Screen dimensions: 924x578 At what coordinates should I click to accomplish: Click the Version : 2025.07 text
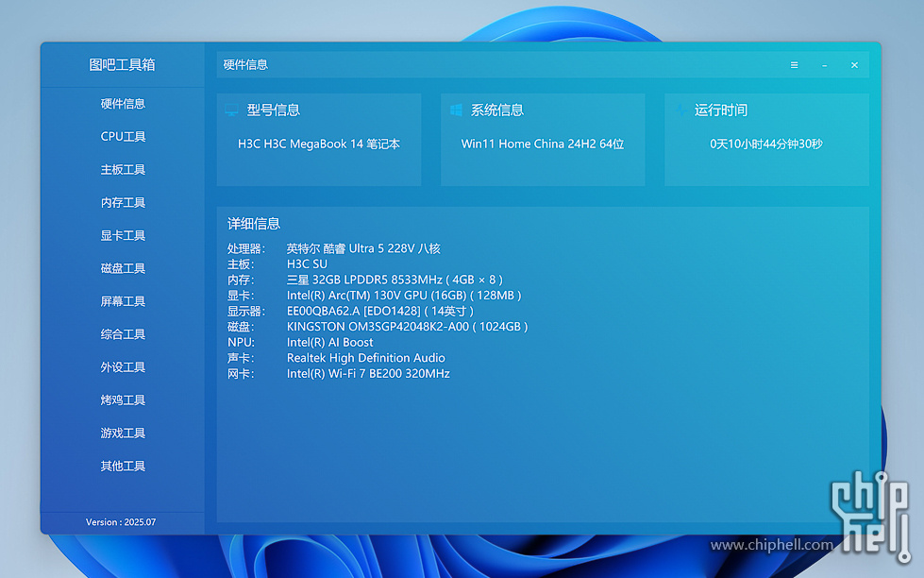pos(121,522)
